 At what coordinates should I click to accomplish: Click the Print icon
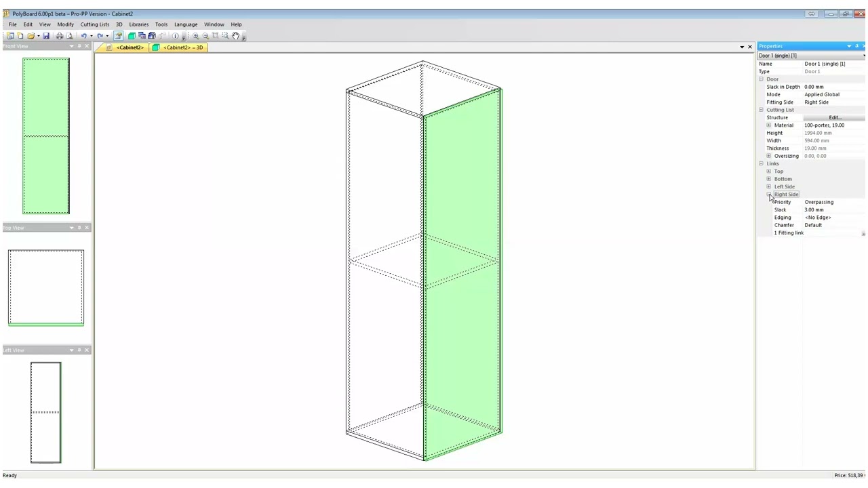point(60,36)
